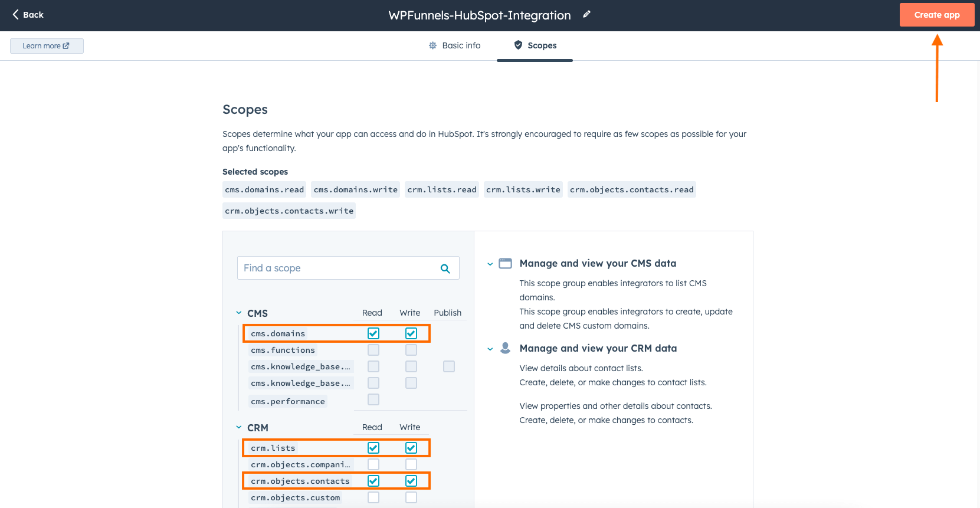Image resolution: width=980 pixels, height=508 pixels.
Task: Click the CRM person icon
Action: [505, 348]
